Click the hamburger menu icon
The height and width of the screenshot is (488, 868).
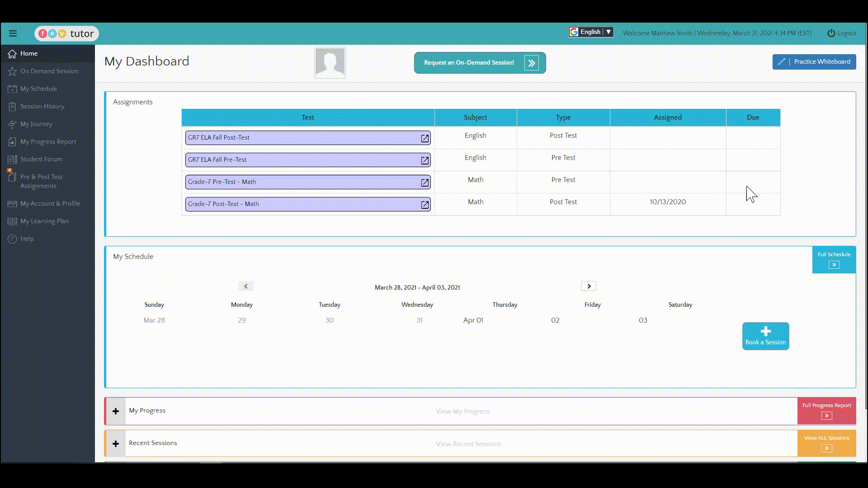[13, 33]
